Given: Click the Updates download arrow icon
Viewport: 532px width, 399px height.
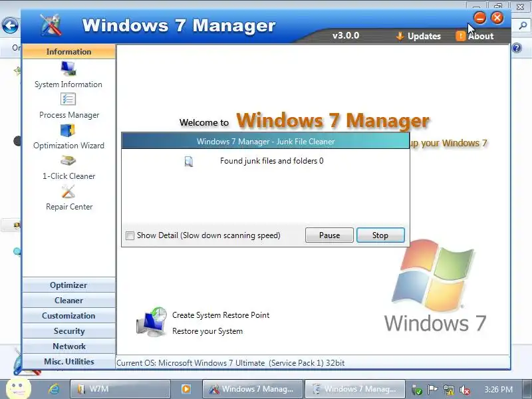Looking at the screenshot, I should click(400, 36).
